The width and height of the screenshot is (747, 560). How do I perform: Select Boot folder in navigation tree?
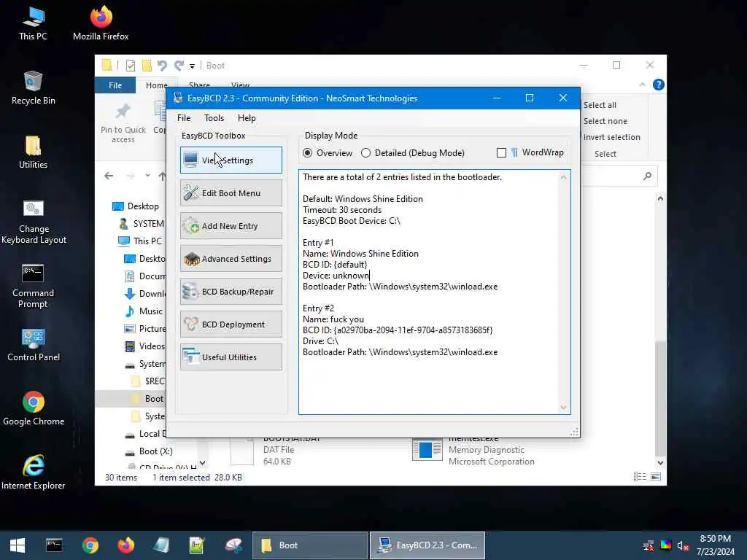[x=147, y=399]
